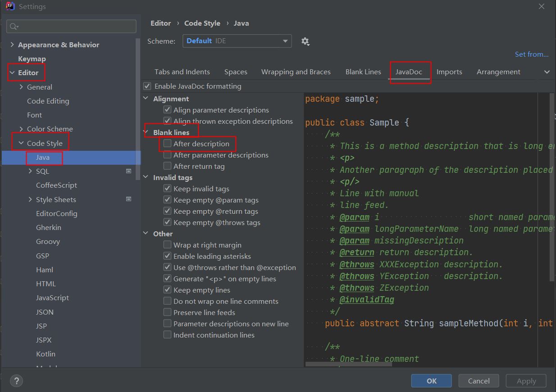The width and height of the screenshot is (556, 392).
Task: Uncheck Align parameter descriptions
Action: pos(168,110)
